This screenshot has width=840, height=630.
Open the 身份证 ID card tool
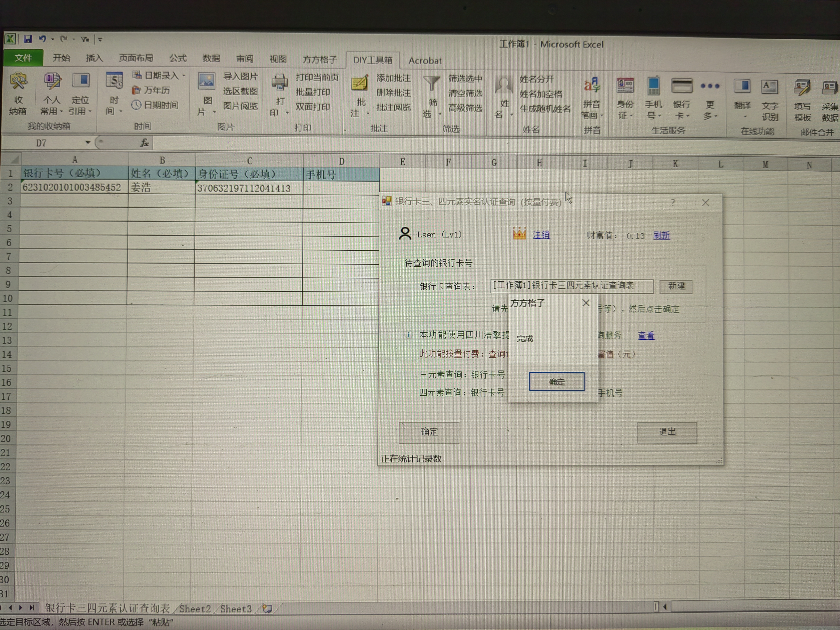pyautogui.click(x=625, y=98)
